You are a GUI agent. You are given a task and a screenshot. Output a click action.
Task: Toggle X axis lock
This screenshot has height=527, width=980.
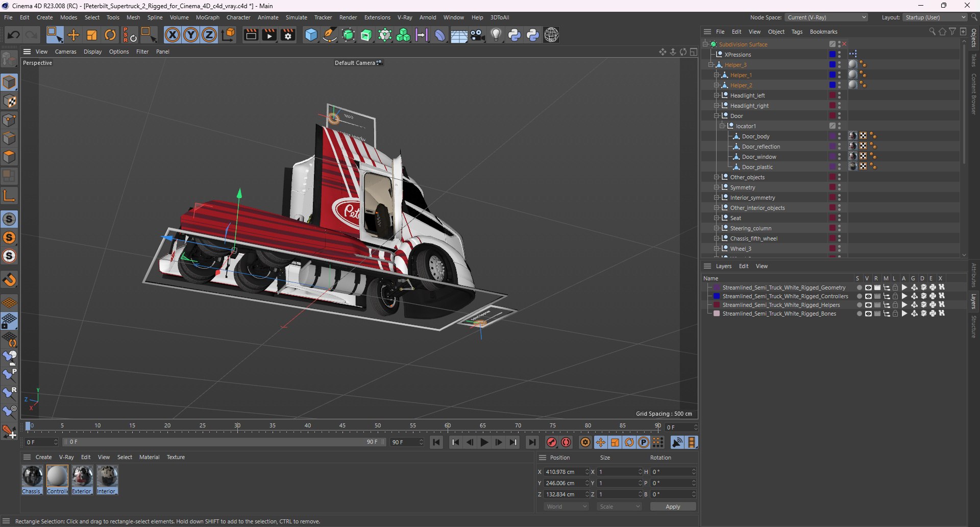click(173, 35)
